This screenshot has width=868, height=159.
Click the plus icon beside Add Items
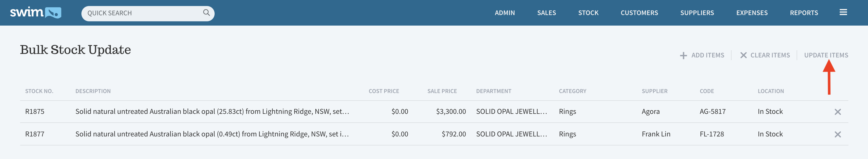pyautogui.click(x=683, y=55)
